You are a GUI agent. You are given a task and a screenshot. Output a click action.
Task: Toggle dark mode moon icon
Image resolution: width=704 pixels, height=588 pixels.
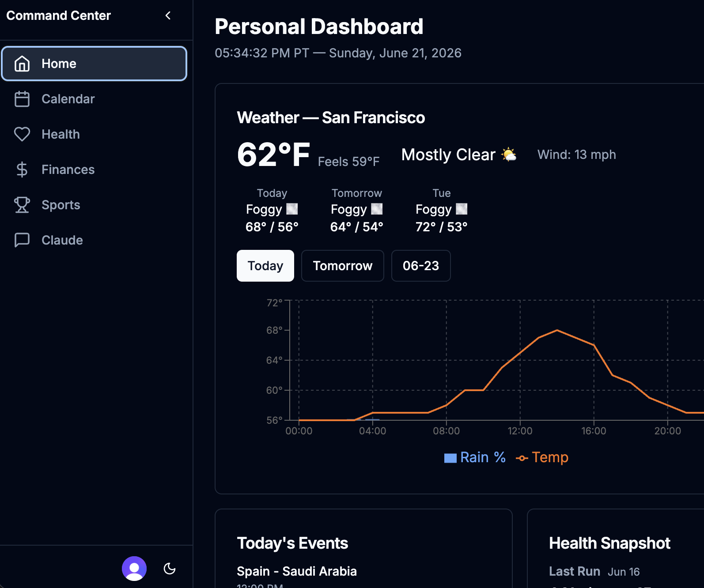pyautogui.click(x=170, y=569)
